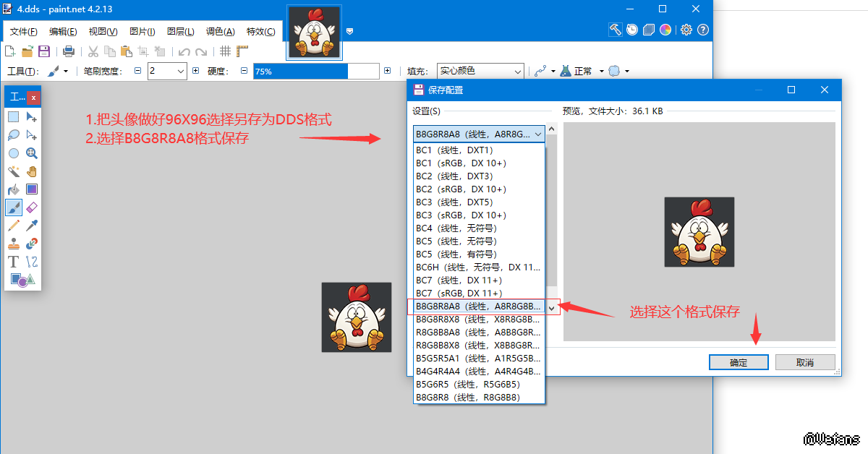The image size is (868, 454).
Task: Toggle the Tools window hammer icon
Action: (x=615, y=30)
